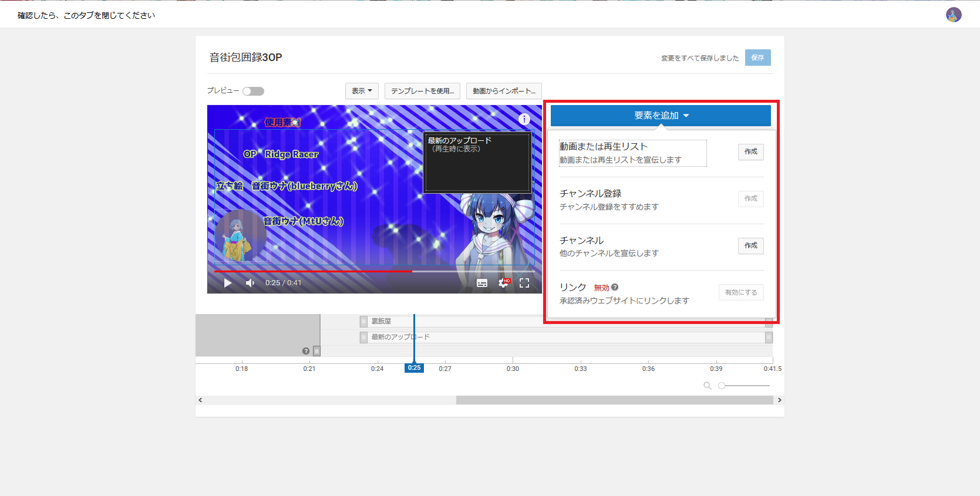Click the left handle of the 裏飯屋 timeline bar

[363, 321]
